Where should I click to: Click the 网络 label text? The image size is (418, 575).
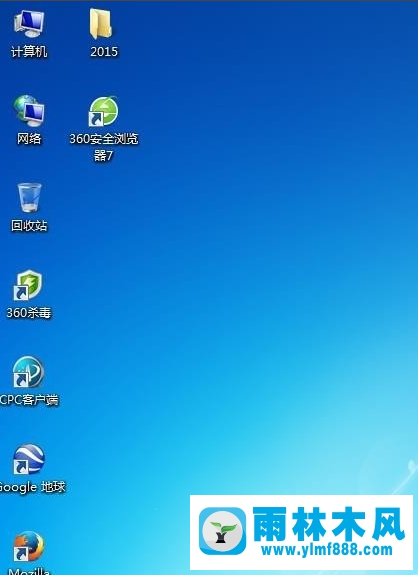pyautogui.click(x=29, y=139)
